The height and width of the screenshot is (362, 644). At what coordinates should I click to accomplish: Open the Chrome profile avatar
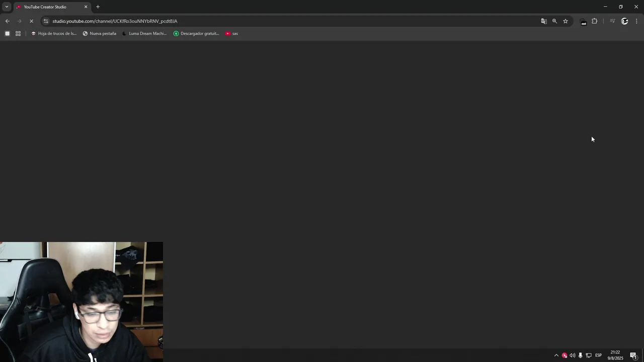click(x=625, y=21)
